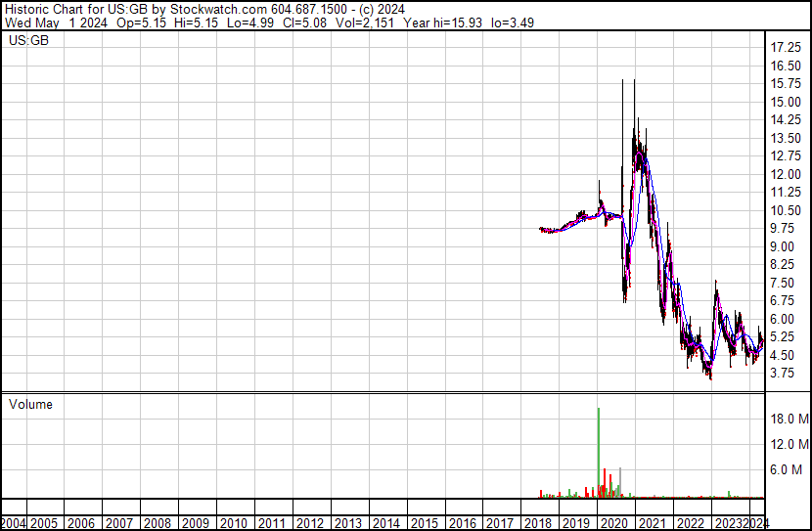
Task: Click the 2016 year label on time axis
Action: pos(462,523)
